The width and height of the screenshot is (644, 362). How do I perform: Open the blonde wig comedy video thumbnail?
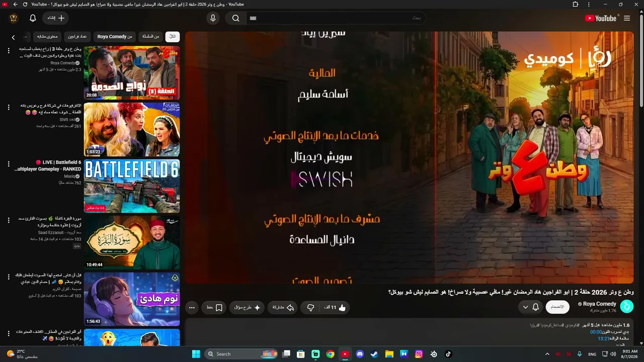pos(132,130)
